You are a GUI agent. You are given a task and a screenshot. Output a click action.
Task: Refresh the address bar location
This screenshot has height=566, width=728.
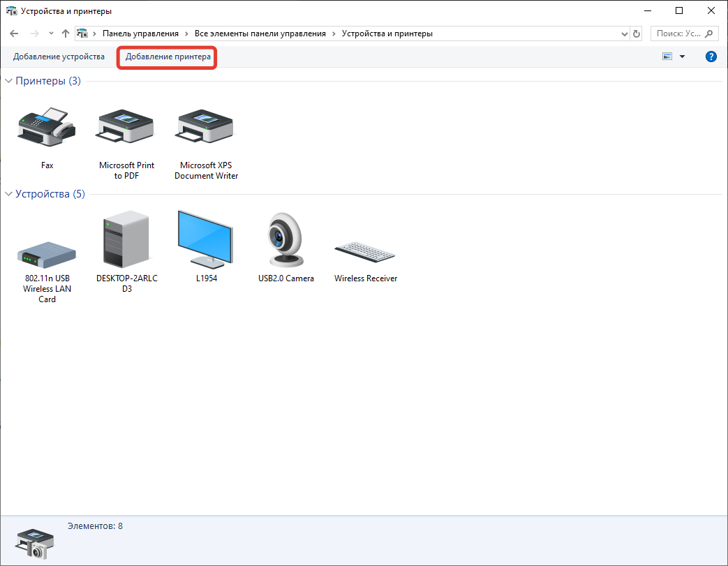(x=636, y=33)
